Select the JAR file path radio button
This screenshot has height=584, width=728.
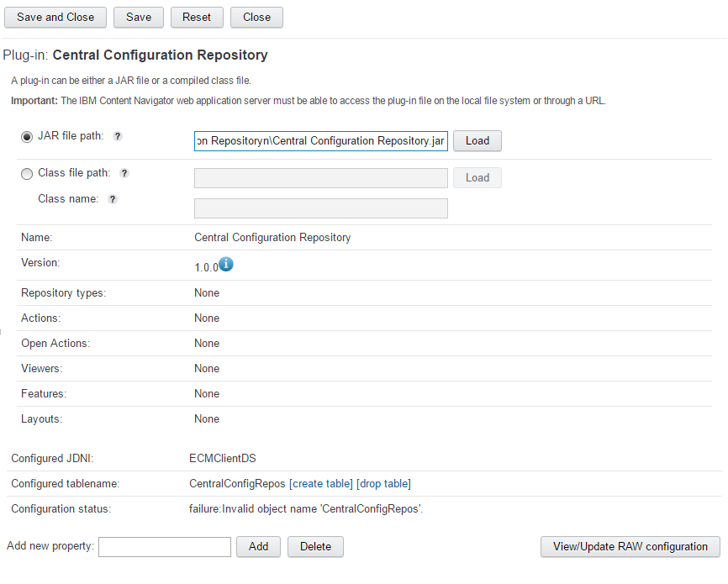click(27, 137)
